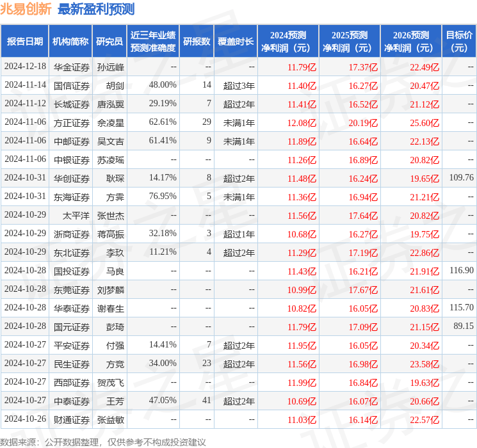This screenshot has height=448, width=477.
Task: Click analyst name 胡剑
Action: [115, 86]
